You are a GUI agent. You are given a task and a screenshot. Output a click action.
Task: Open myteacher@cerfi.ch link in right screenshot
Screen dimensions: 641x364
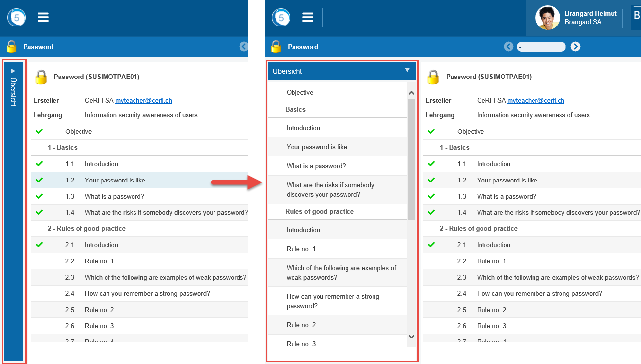tap(536, 101)
